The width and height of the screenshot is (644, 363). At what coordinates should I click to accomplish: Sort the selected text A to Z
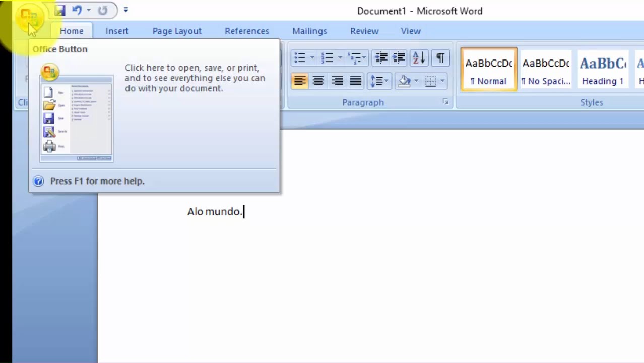point(419,58)
